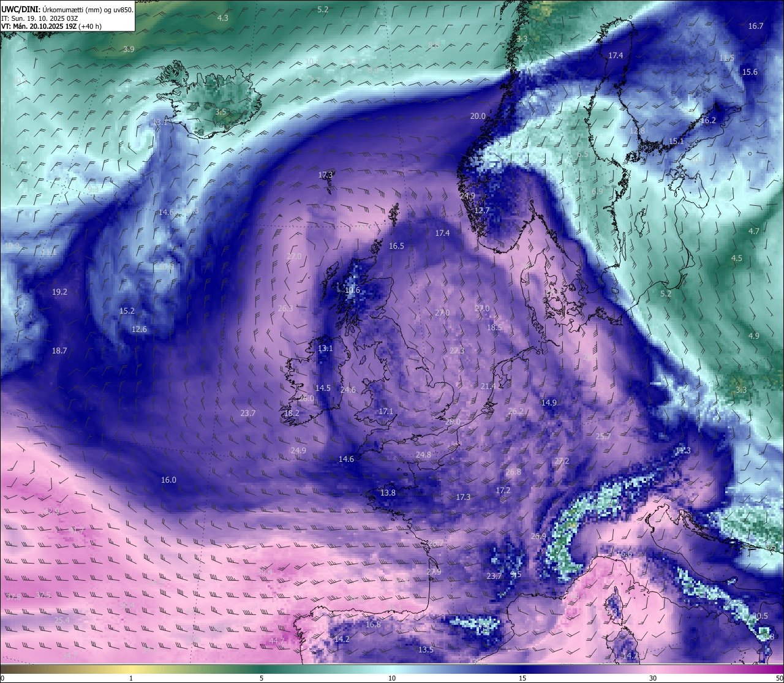Viewport: 784px width, 683px height.
Task: Click the 18.2 value over southwest Ireland
Action: (292, 413)
